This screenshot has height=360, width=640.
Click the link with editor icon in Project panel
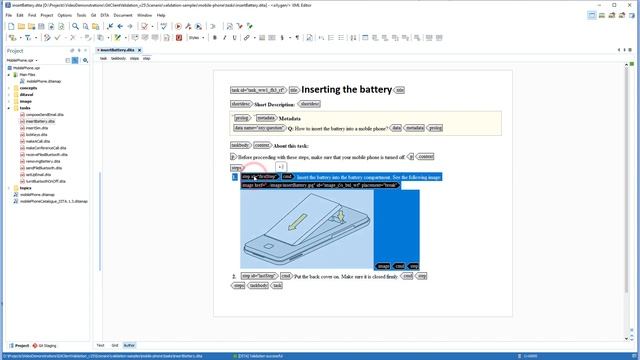coord(75,60)
